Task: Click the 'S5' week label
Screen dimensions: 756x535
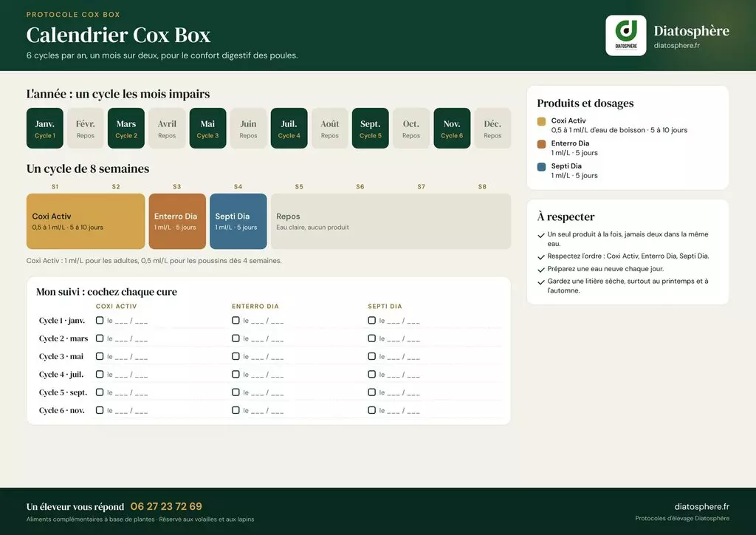Action: pyautogui.click(x=299, y=187)
